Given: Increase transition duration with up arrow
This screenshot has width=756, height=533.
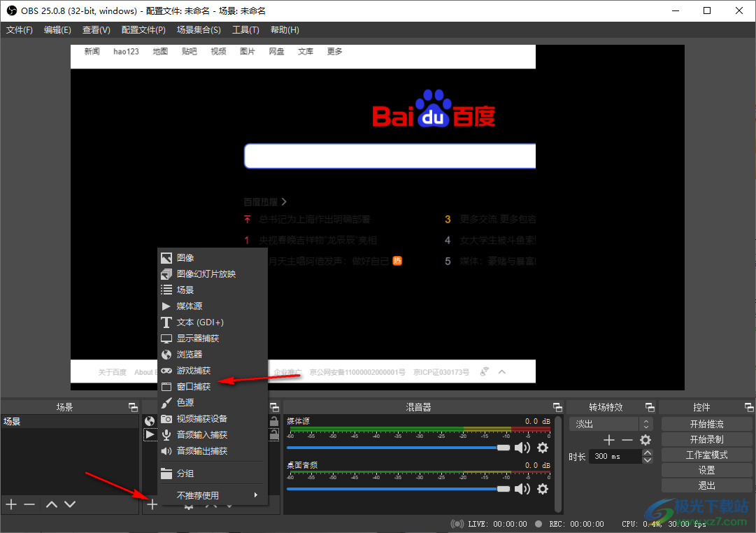Looking at the screenshot, I should [648, 453].
